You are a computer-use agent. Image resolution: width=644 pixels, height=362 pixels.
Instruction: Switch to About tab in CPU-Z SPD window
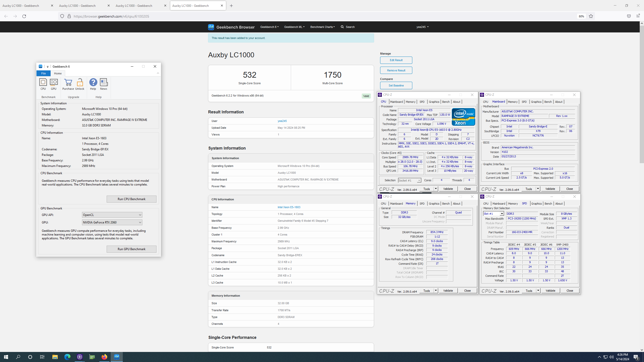pyautogui.click(x=559, y=204)
